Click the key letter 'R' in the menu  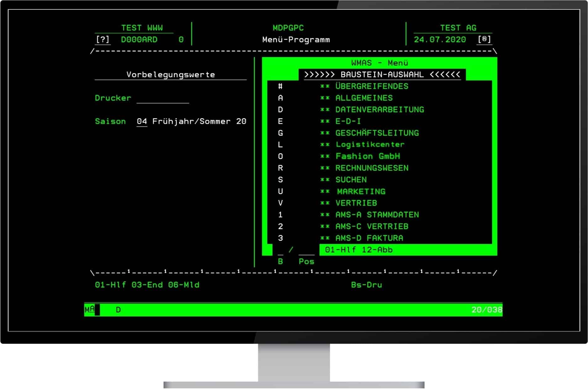pos(280,168)
